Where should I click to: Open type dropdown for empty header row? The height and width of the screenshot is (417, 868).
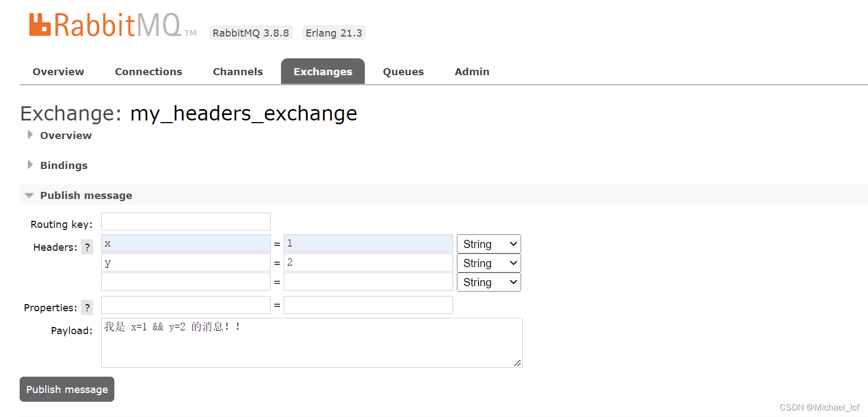[x=488, y=282]
